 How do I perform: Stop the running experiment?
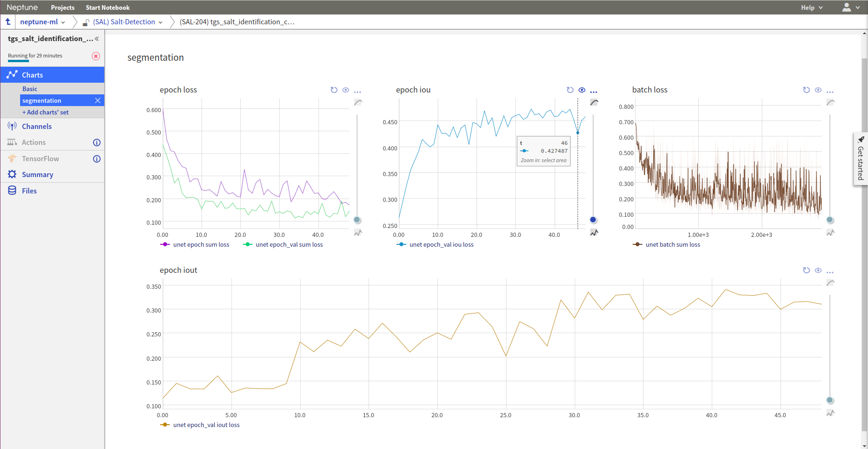click(x=96, y=56)
